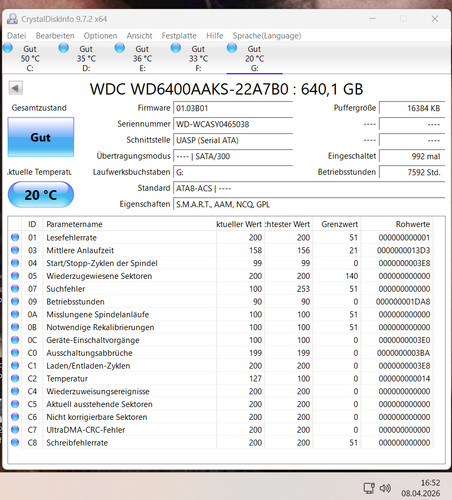Open the Hilfe menu
This screenshot has height=500, width=452.
[215, 36]
